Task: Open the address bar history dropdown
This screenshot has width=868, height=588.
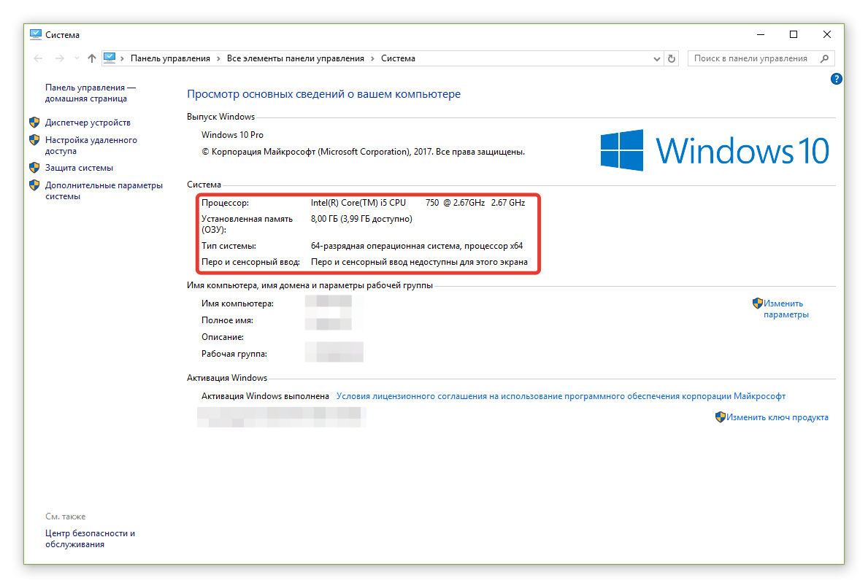Action: coord(656,58)
